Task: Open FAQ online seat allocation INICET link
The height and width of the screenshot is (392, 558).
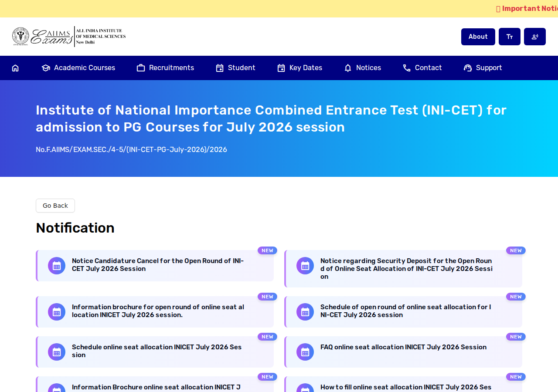Action: pyautogui.click(x=403, y=347)
